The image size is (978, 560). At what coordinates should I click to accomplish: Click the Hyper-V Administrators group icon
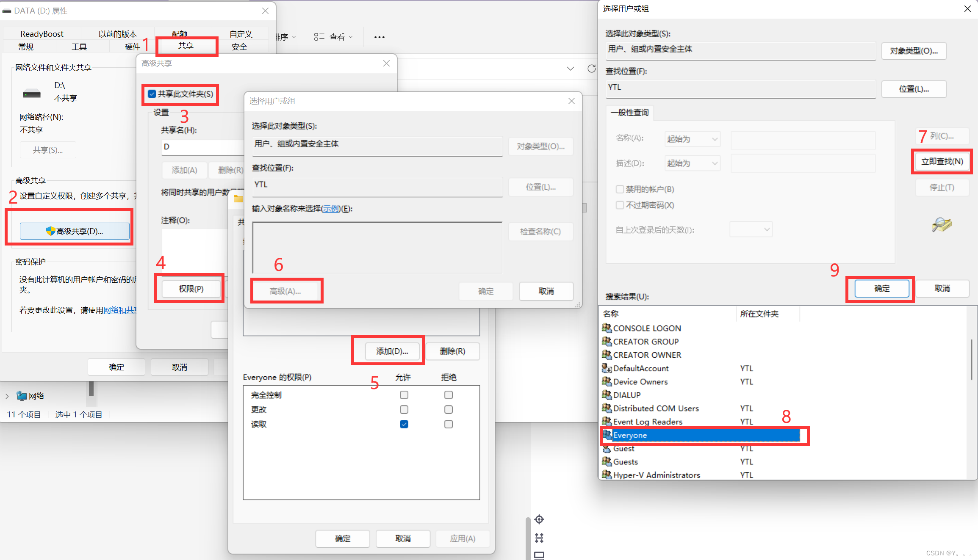pyautogui.click(x=607, y=474)
